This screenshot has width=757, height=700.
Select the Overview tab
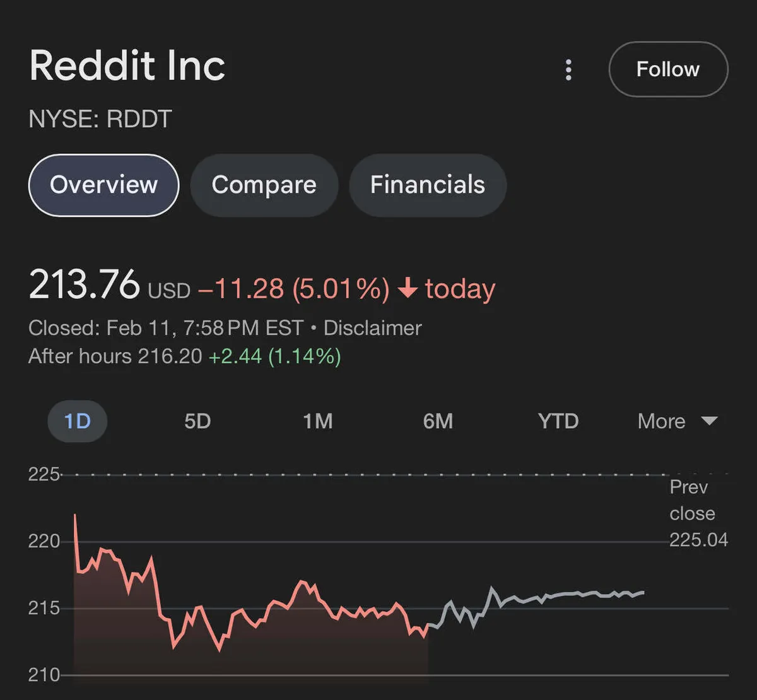[104, 185]
